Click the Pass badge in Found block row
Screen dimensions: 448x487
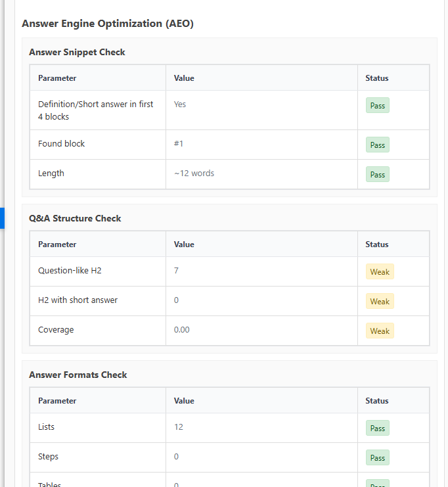tap(378, 145)
